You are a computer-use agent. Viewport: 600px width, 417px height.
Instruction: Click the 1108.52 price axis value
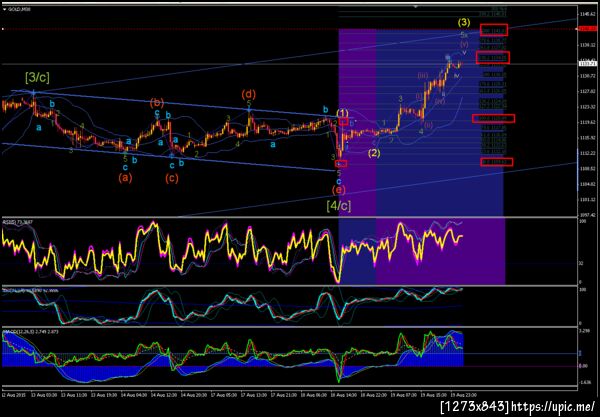[587, 168]
